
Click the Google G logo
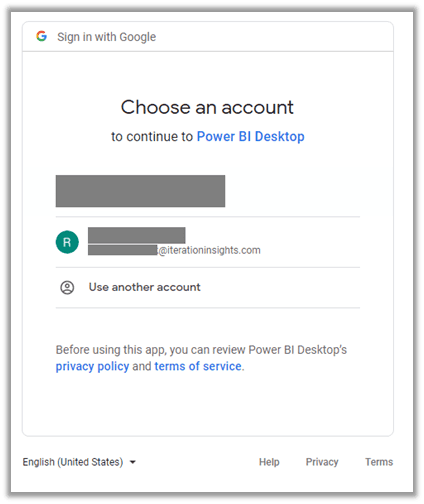coord(41,36)
